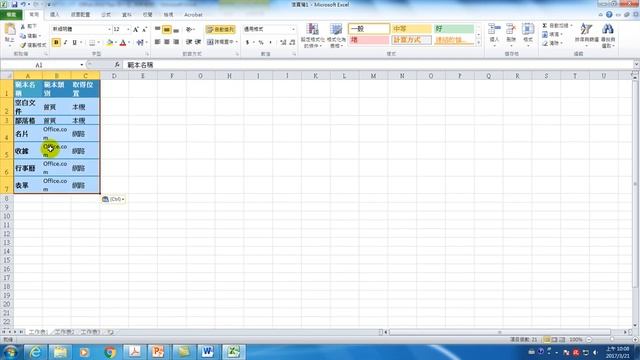Screen dimensions: 640x360
Task: Switch to the Formulas ribbon tab
Action: 106,15
